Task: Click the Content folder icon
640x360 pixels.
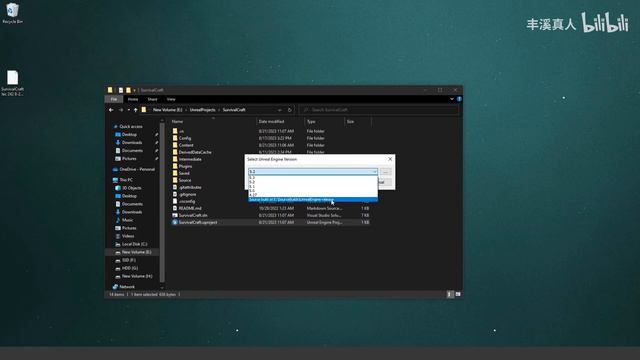Action: coord(175,145)
